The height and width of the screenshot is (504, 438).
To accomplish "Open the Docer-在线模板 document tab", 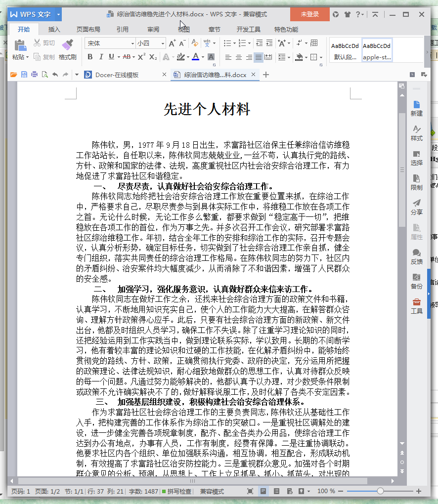I will point(117,75).
